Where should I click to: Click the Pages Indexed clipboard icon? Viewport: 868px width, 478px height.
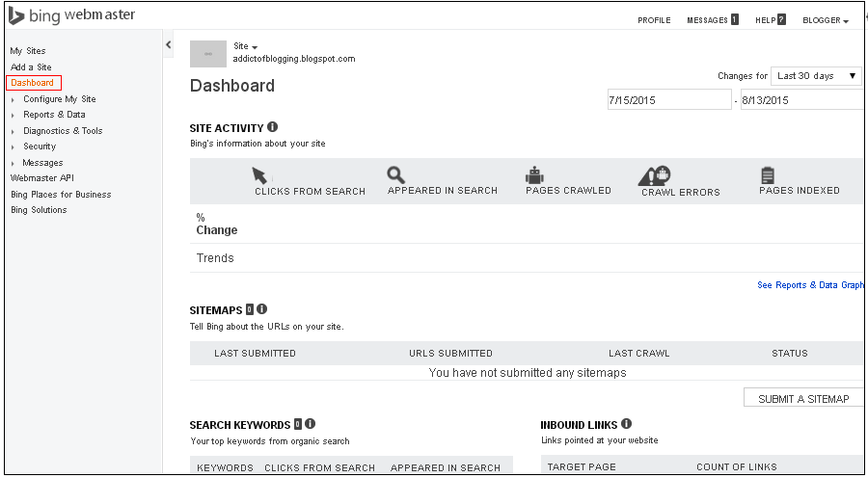(x=768, y=175)
